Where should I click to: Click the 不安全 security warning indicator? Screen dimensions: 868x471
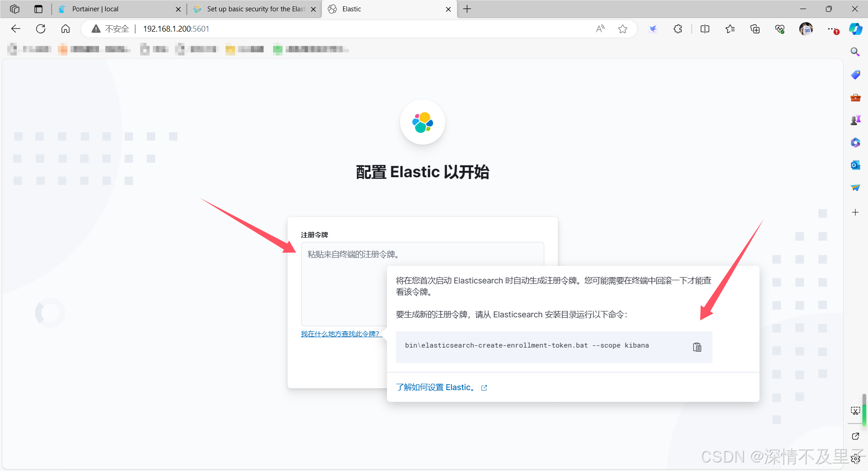pyautogui.click(x=110, y=29)
